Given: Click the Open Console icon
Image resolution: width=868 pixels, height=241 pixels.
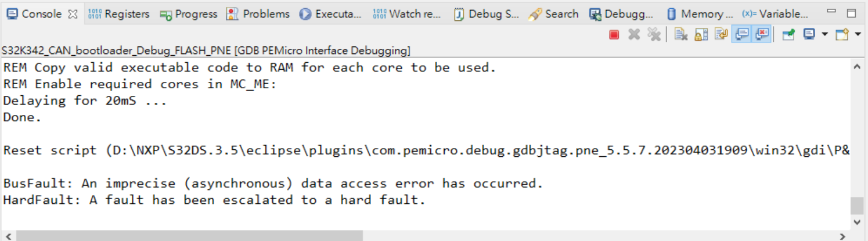Looking at the screenshot, I should [842, 35].
